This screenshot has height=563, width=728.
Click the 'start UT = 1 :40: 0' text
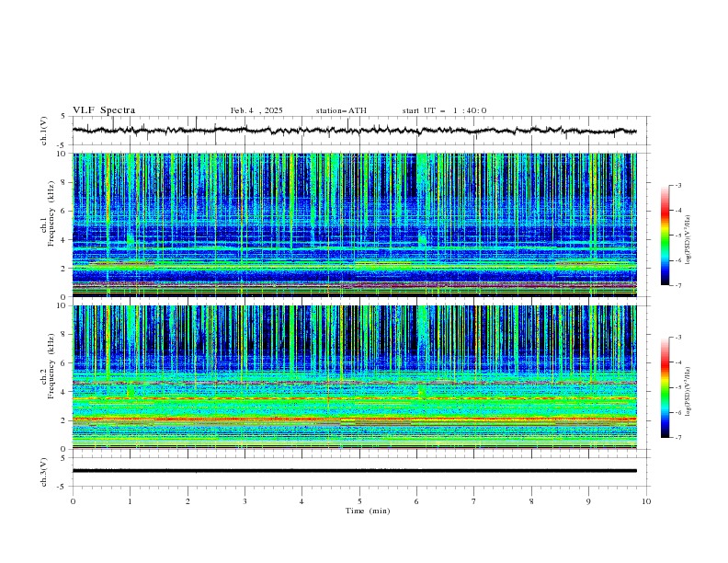[x=444, y=110]
